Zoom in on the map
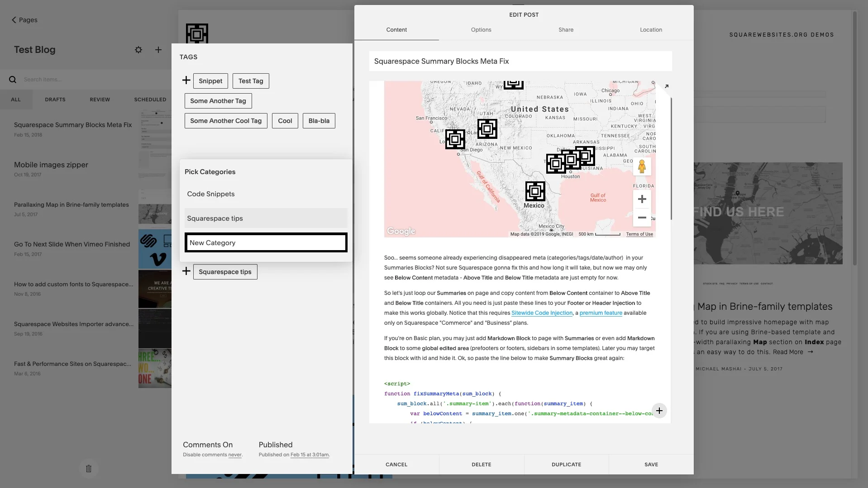The image size is (868, 488). pyautogui.click(x=642, y=199)
